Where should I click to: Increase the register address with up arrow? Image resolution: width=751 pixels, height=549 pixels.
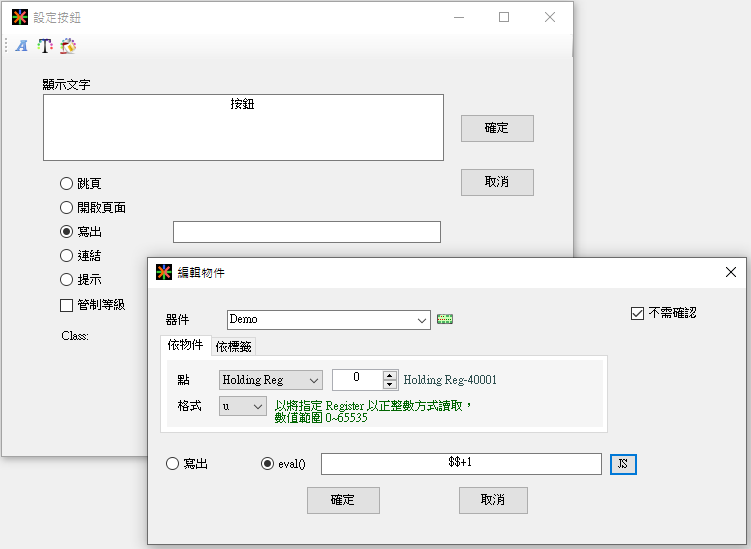click(390, 375)
